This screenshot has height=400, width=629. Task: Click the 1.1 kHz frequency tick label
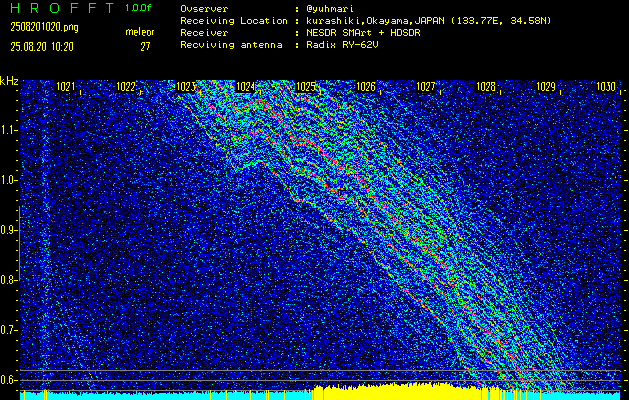click(x=8, y=130)
